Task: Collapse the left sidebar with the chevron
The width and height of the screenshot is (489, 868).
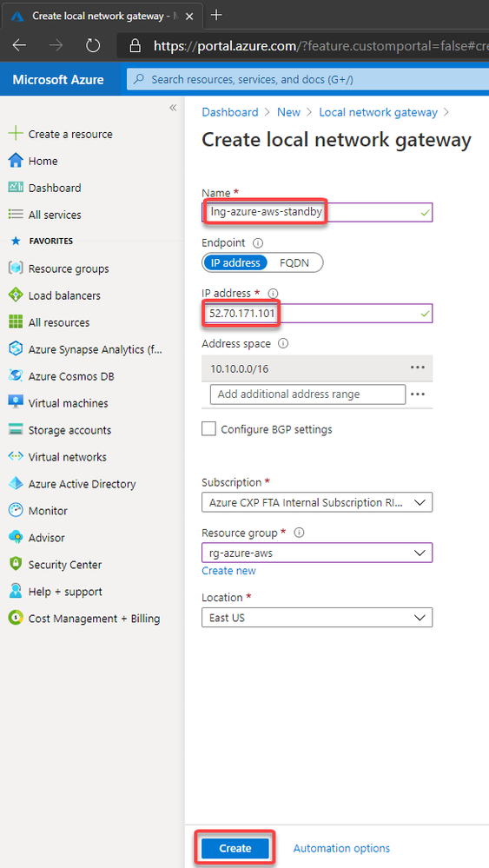Action: 173,108
